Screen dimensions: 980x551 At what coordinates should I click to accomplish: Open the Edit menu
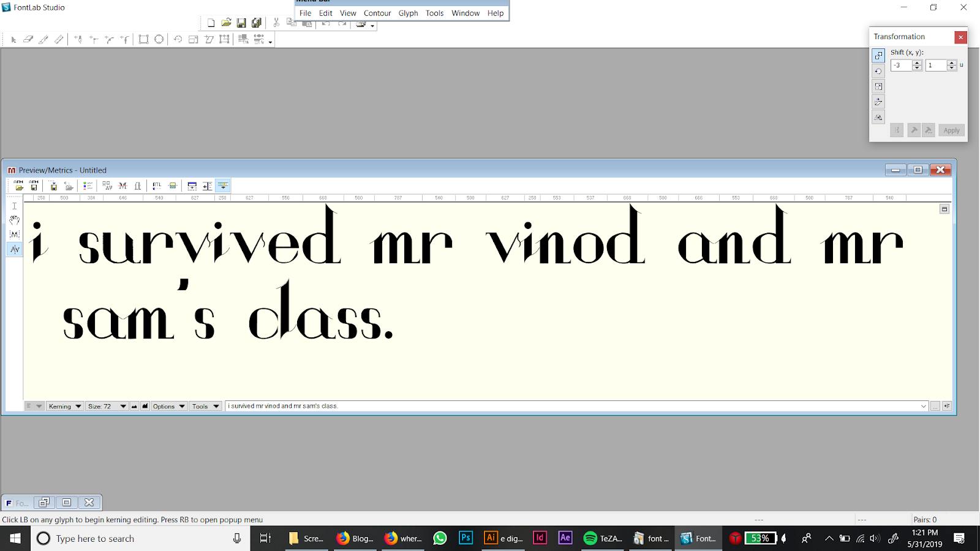[326, 13]
